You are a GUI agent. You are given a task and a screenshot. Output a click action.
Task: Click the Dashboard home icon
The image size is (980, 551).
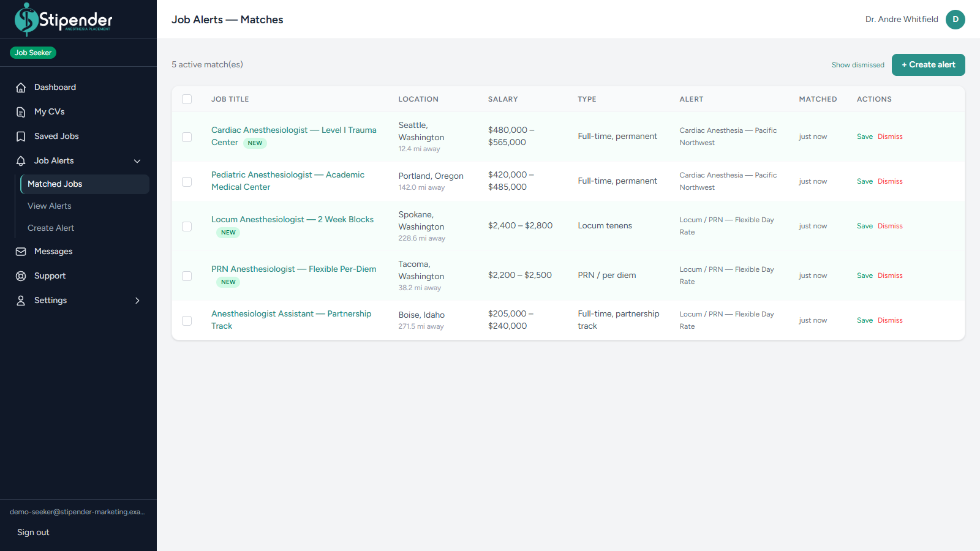[x=21, y=88]
